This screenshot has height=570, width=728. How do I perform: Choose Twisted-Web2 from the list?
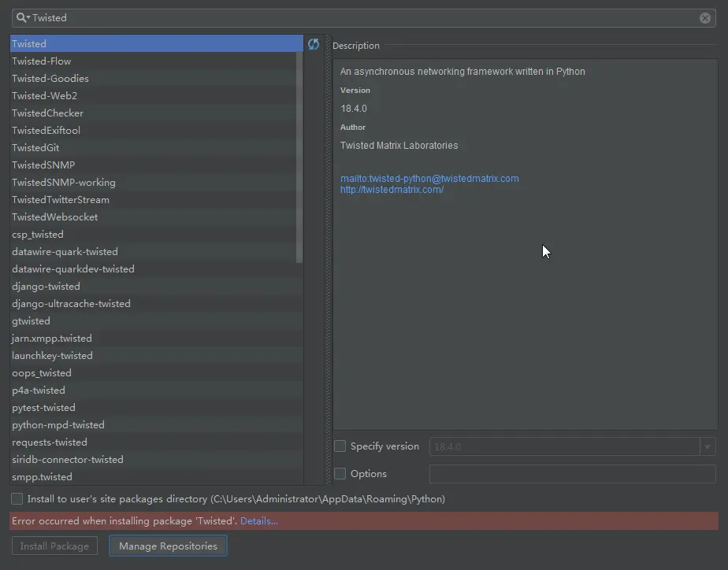(x=157, y=95)
